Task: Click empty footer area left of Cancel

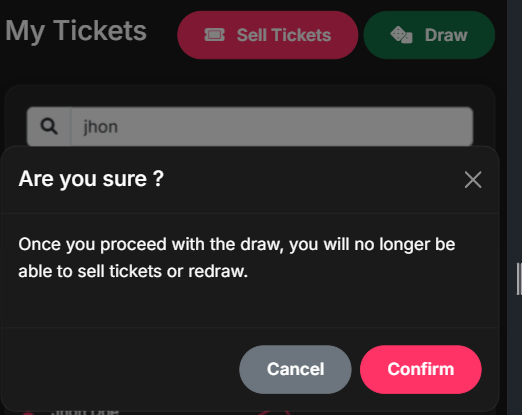Action: coord(120,369)
